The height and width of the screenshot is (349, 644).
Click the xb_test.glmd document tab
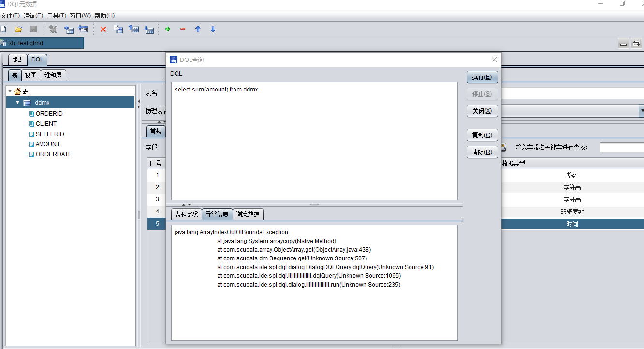click(42, 43)
